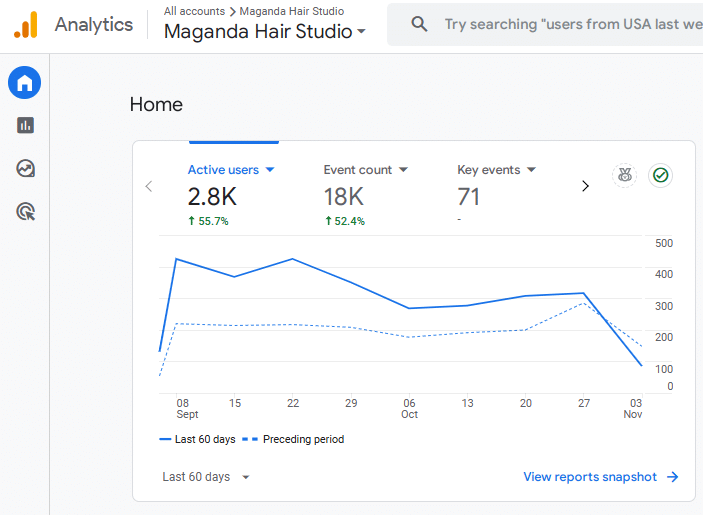Click the View reports snapshot link
Image resolution: width=703 pixels, height=515 pixels.
[601, 477]
